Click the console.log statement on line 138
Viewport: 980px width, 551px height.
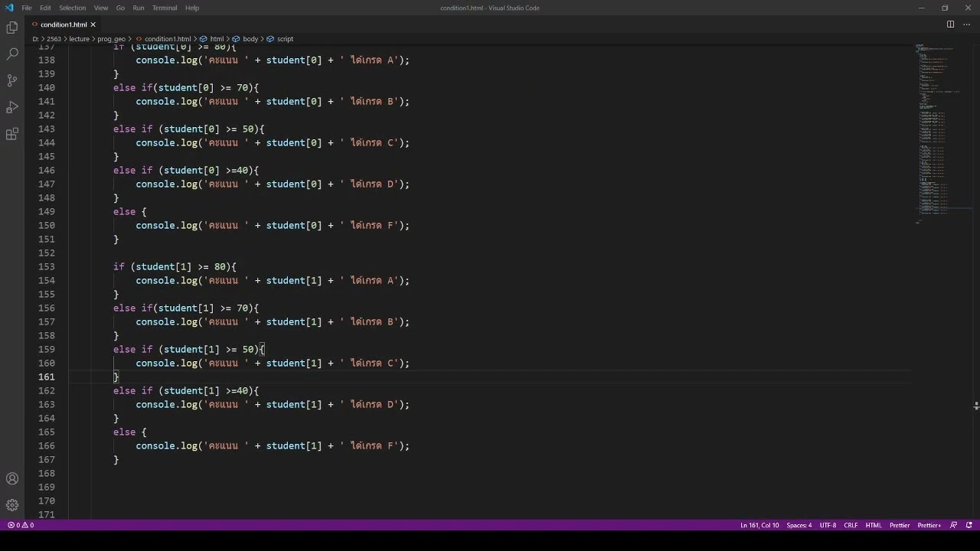[x=273, y=60]
